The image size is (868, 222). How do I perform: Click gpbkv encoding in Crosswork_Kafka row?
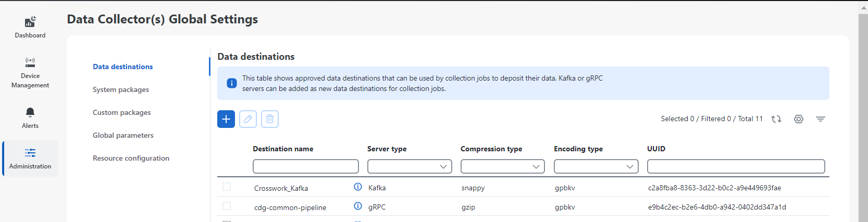pos(565,188)
